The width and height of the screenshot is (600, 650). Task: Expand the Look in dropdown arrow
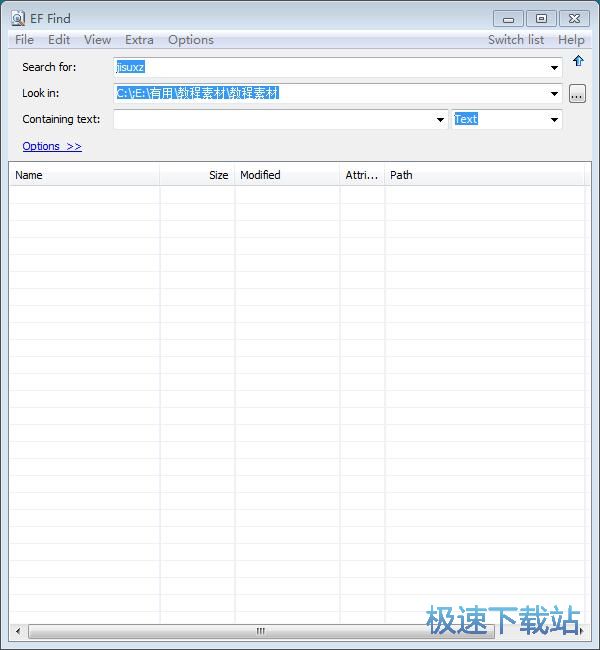tap(554, 94)
